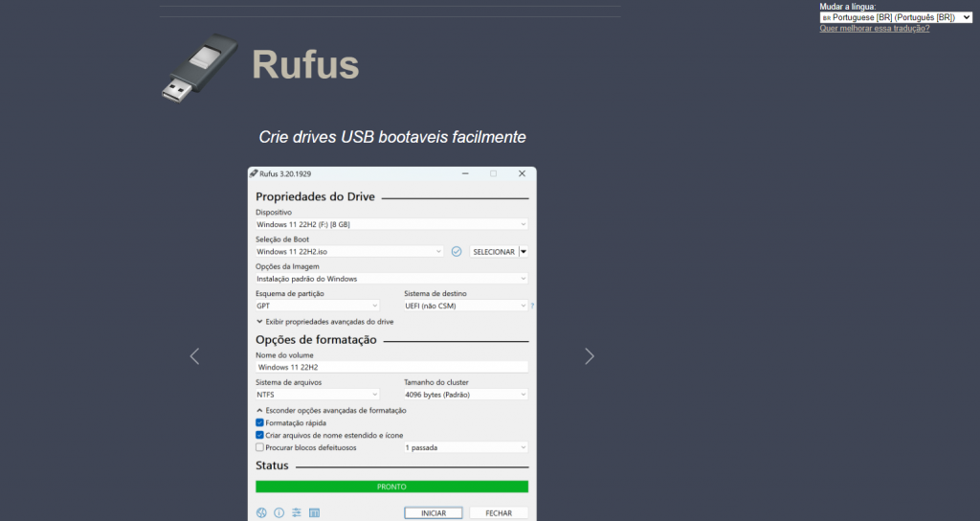Open the Opções da Imagem dropdown

(391, 279)
